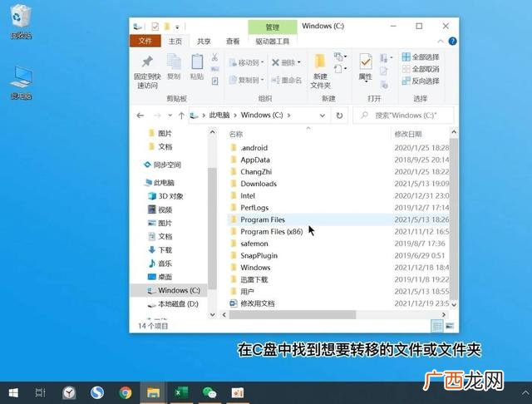Click the Manage (管理) contextual tab
Image resolution: width=532 pixels, height=404 pixels.
coord(273,27)
